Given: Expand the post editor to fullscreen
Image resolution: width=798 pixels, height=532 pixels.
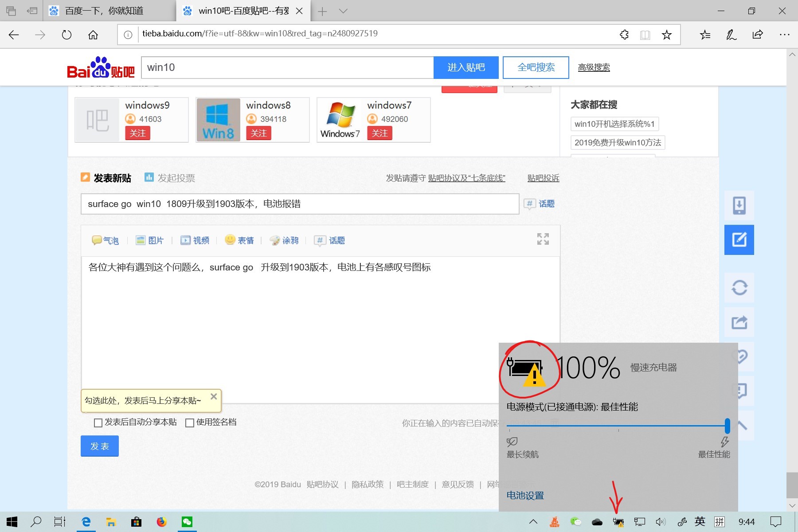Looking at the screenshot, I should [543, 239].
